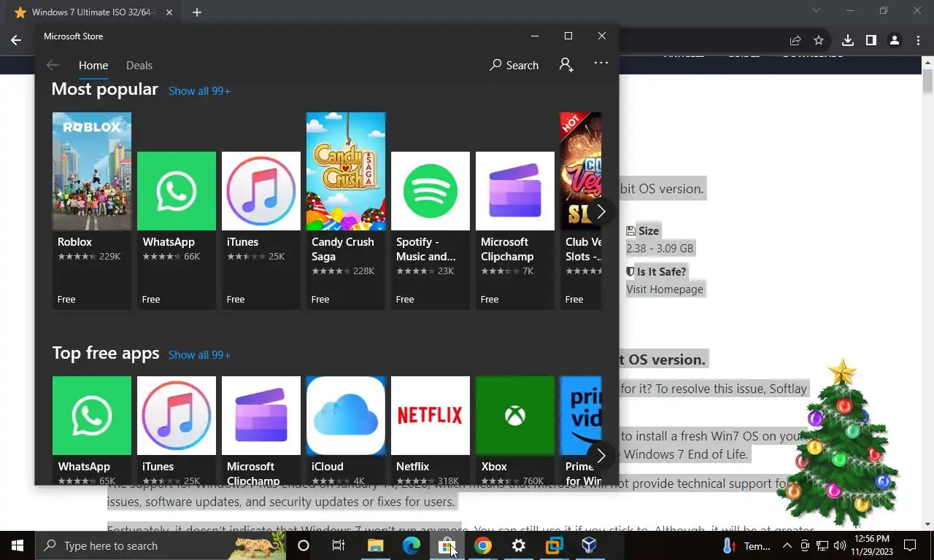Open the Store more options menu

click(601, 63)
